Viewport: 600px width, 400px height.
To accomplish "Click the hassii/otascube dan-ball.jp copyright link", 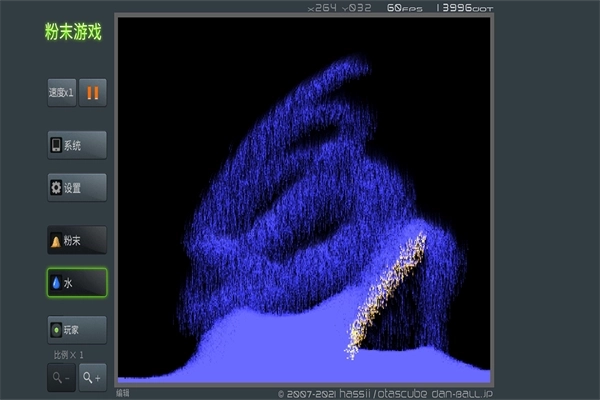I will click(385, 394).
